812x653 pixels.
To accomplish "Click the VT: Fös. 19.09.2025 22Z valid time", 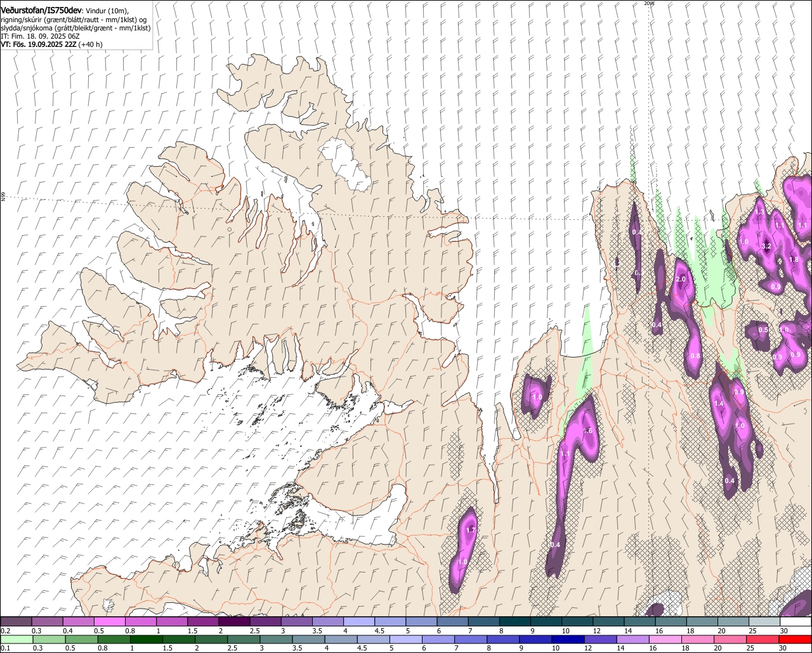I will point(38,44).
